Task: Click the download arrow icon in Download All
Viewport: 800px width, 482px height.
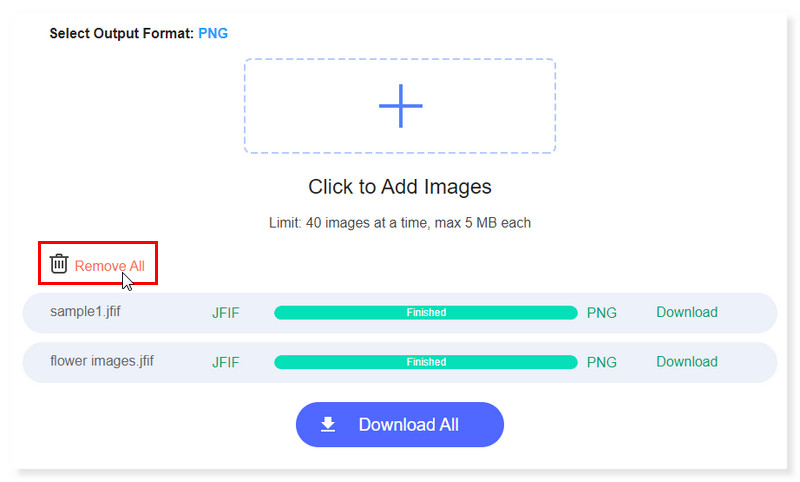Action: pyautogui.click(x=328, y=425)
